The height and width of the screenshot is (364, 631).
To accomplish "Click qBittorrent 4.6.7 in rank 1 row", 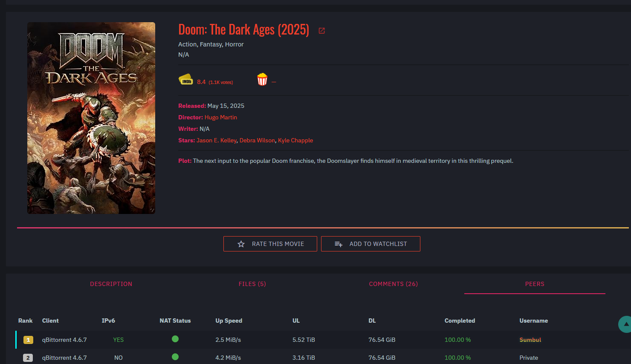I will 64,340.
